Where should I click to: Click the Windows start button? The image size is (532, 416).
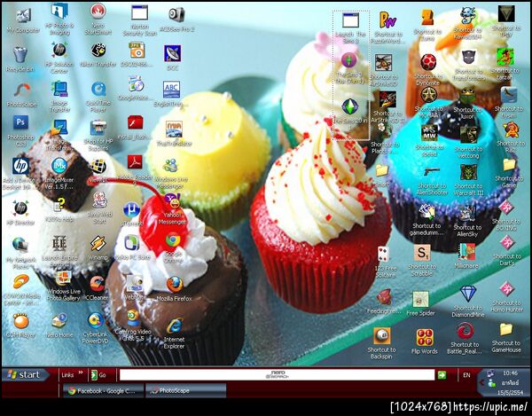[x=25, y=374]
